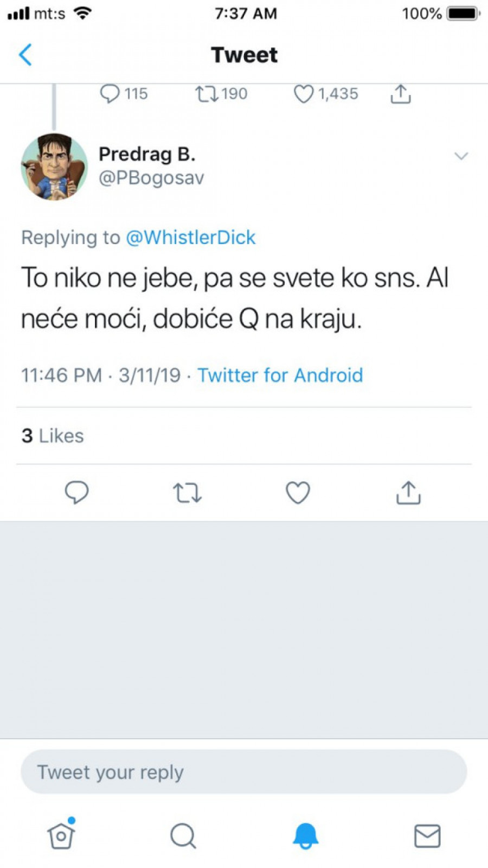
Task: Open @WhistlerDick profile link
Action: click(190, 238)
